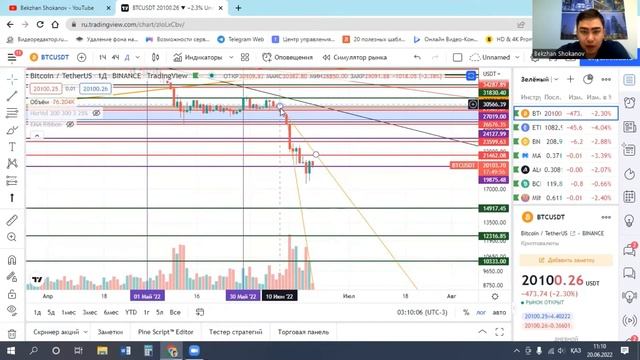Image resolution: width=640 pixels, height=360 pixels.
Task: Collapse the indicator legend chevron
Action: tap(37, 136)
